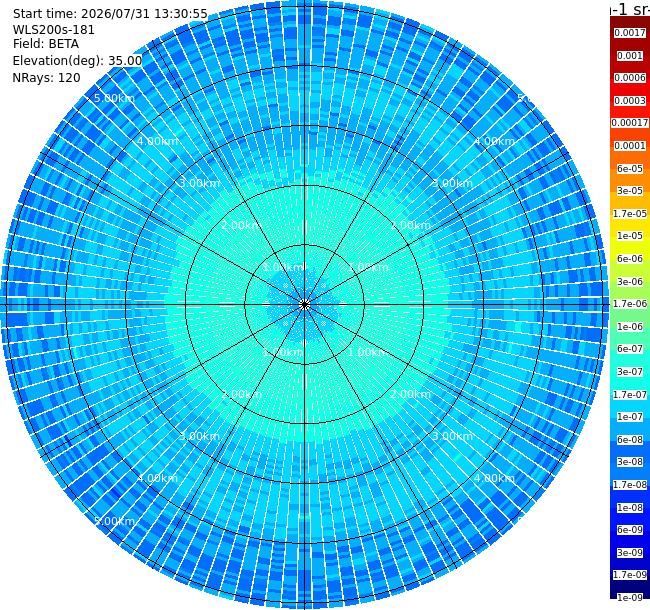Click the 1e-09 colorbar minimum label
This screenshot has width=650, height=610.
(x=630, y=598)
